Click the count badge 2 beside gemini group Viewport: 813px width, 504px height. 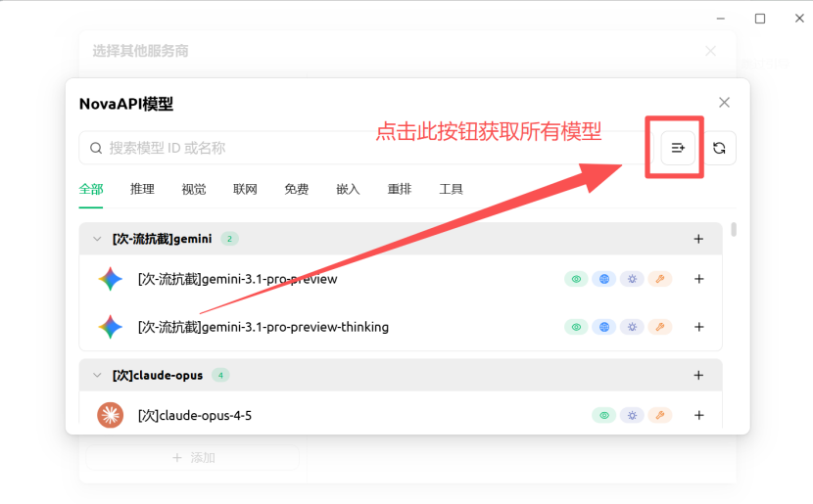(229, 239)
